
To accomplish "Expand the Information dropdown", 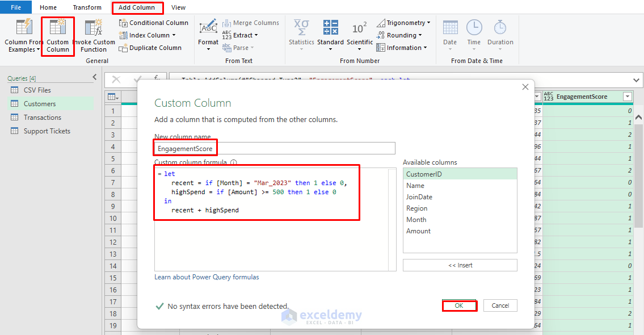I will pyautogui.click(x=401, y=48).
